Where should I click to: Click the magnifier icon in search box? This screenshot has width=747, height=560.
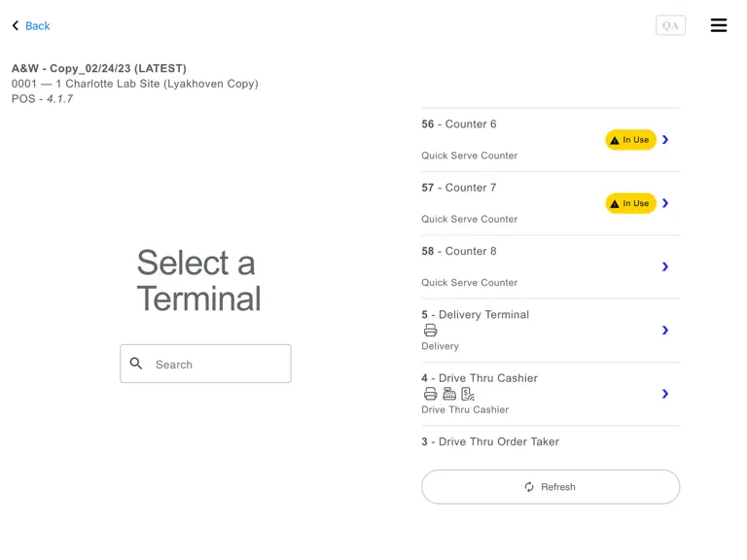136,364
